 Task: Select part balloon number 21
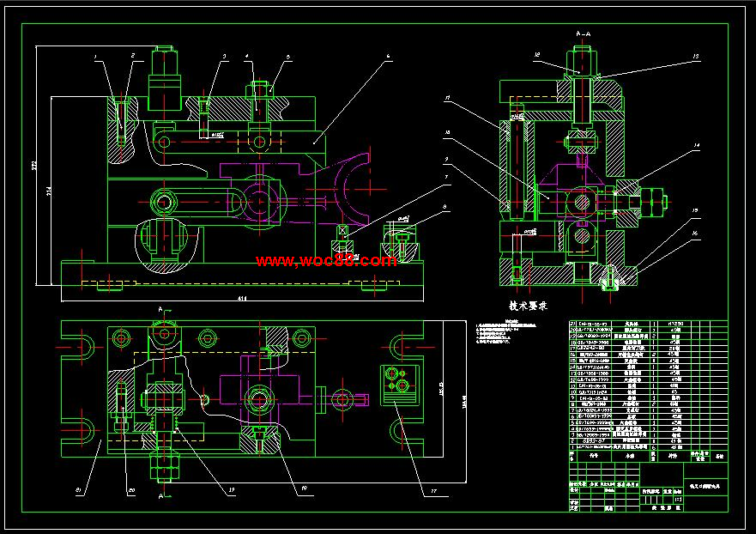point(79,490)
